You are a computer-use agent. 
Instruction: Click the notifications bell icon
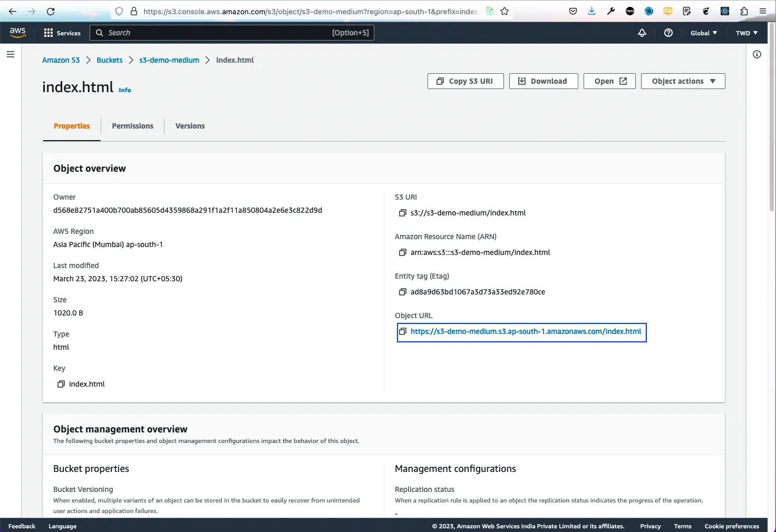642,33
